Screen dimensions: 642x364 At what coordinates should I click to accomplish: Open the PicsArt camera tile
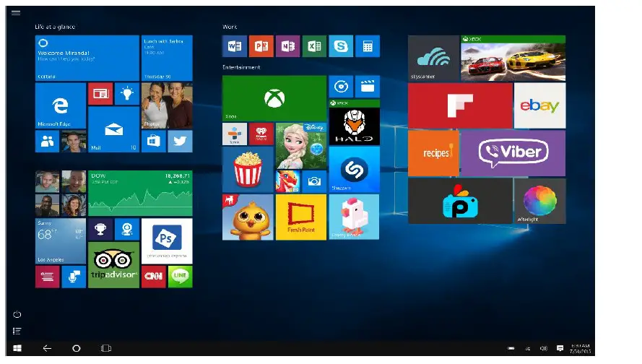[x=460, y=201]
